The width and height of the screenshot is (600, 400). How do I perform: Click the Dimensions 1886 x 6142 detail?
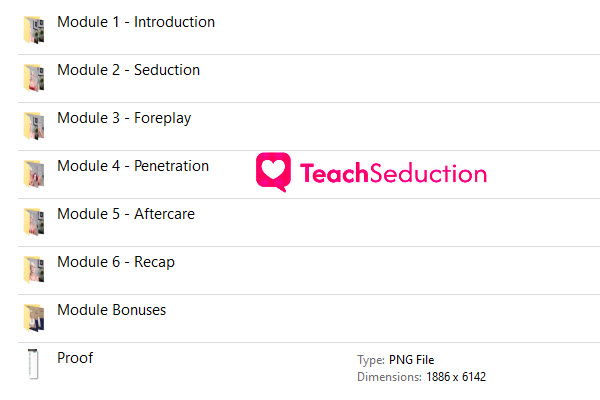tap(421, 377)
